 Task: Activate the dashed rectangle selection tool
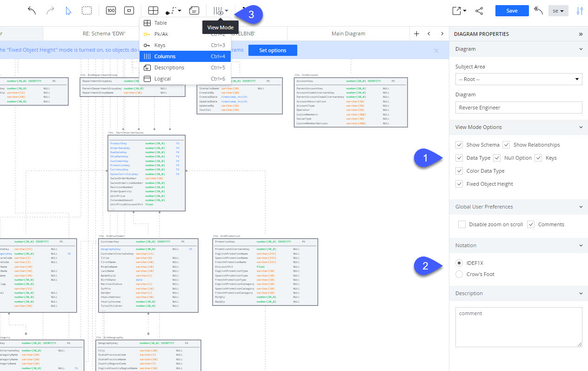point(87,11)
